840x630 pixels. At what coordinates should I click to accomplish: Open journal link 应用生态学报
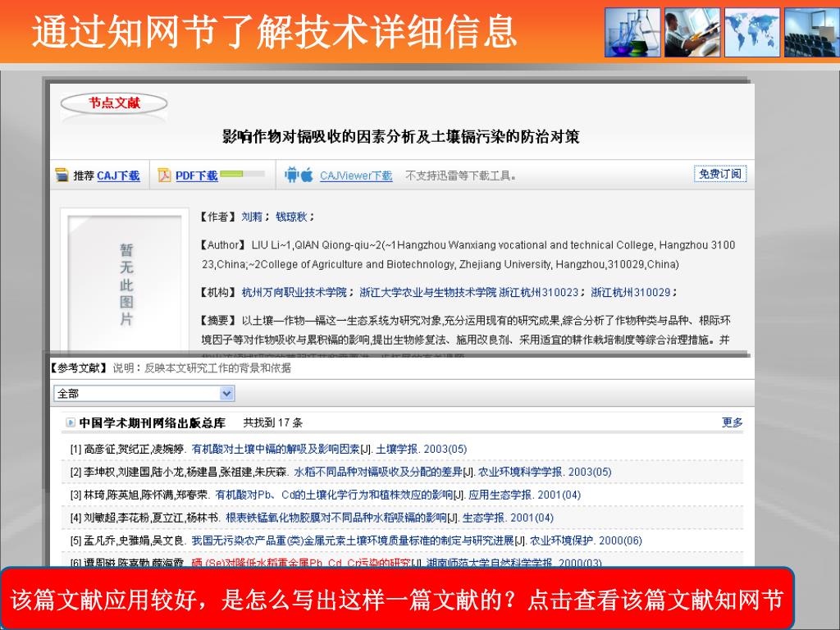point(500,495)
